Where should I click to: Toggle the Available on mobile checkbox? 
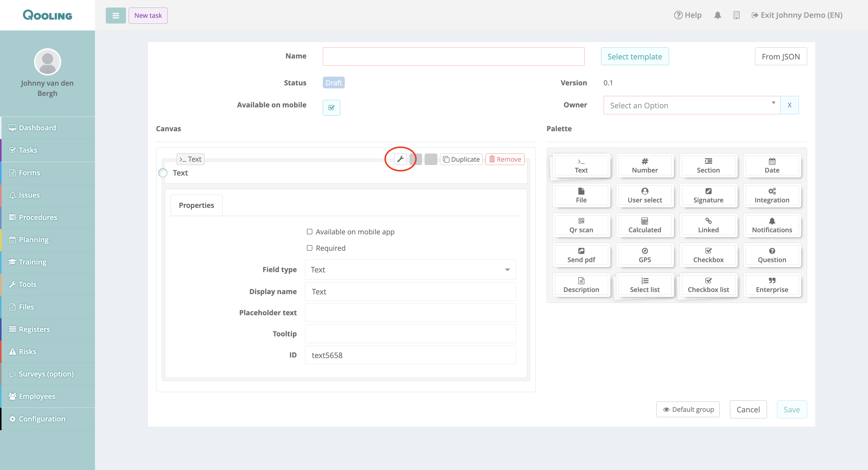click(331, 108)
